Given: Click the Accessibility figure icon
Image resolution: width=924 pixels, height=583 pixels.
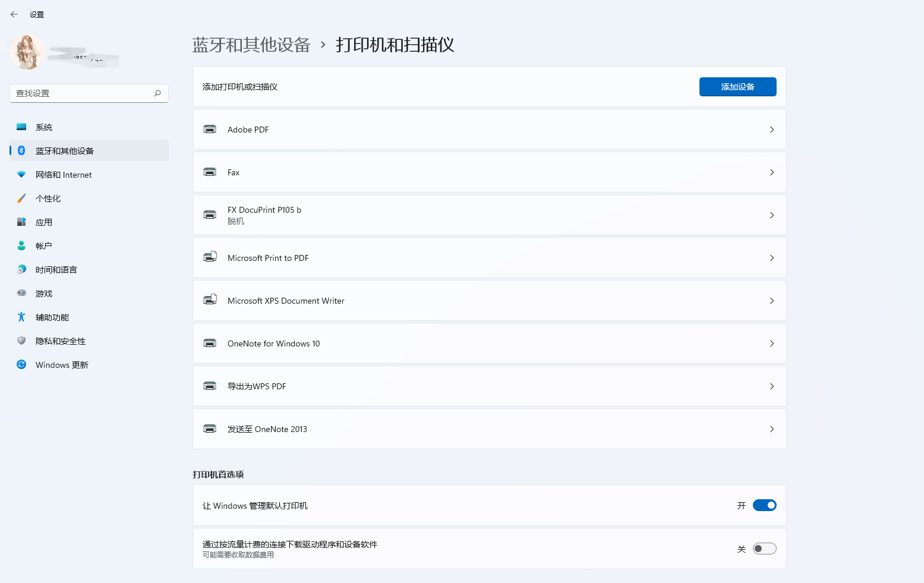Looking at the screenshot, I should coord(21,317).
